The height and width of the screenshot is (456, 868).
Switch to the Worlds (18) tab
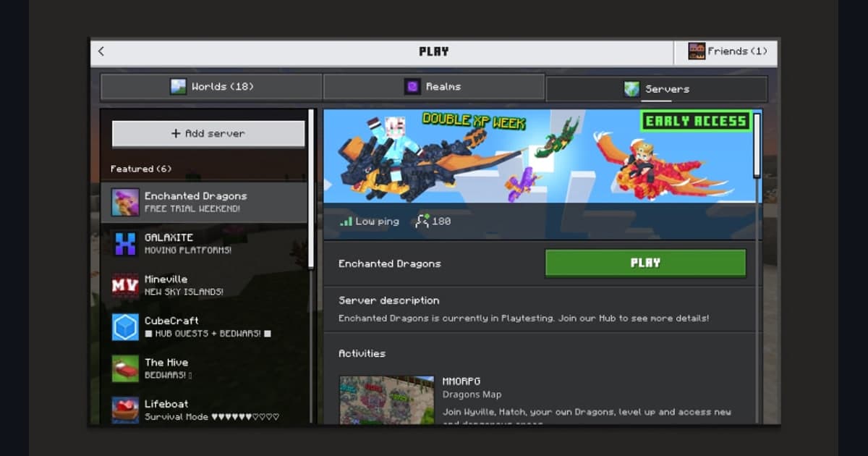click(211, 87)
